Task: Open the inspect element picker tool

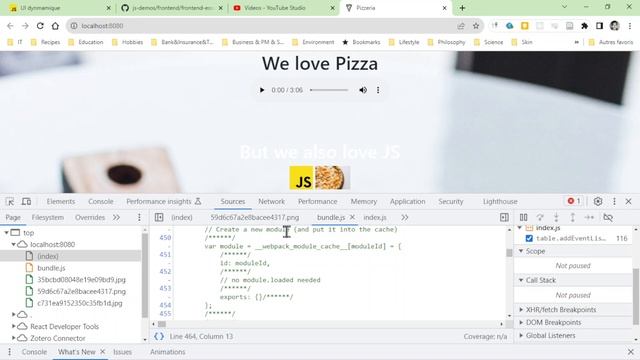Action: coord(10,202)
